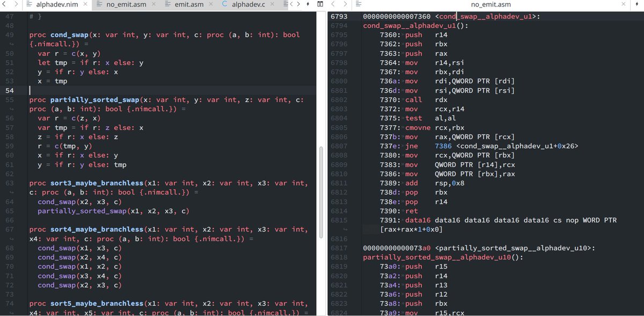This screenshot has width=644, height=316.
Task: Click the document icon on the emit.asm tab
Action: 167,4
